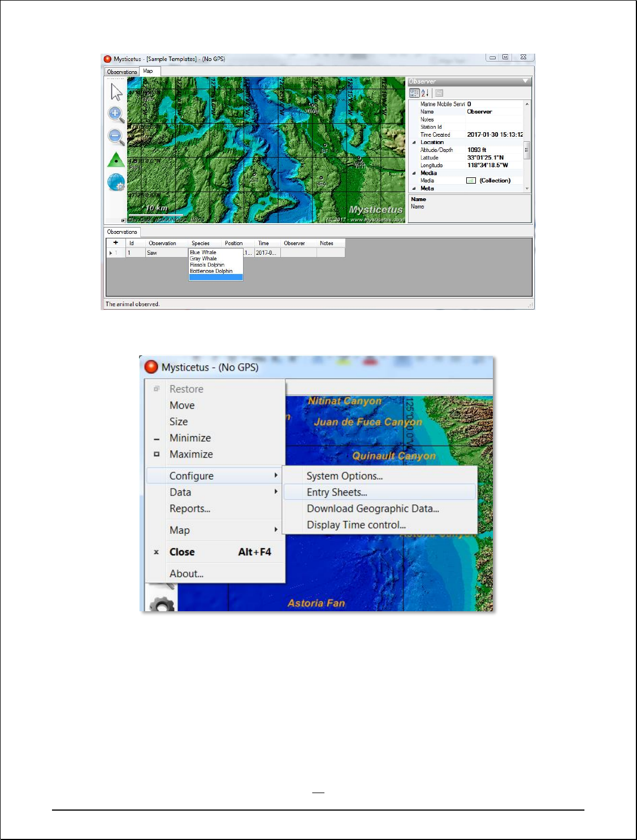Click the Latitude value 33°01'25.1"N
The width and height of the screenshot is (637, 840).
click(495, 158)
